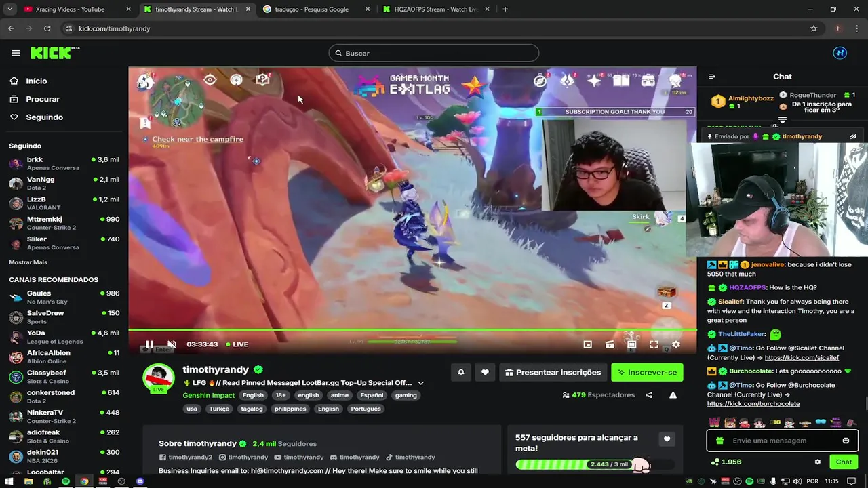The width and height of the screenshot is (868, 488).
Task: Open the user profile avatar menu
Action: (x=840, y=53)
